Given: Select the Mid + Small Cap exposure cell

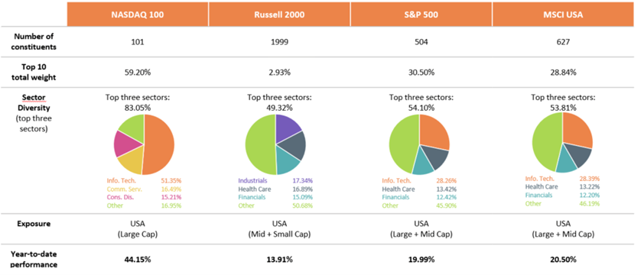Looking at the screenshot, I should click(279, 235).
